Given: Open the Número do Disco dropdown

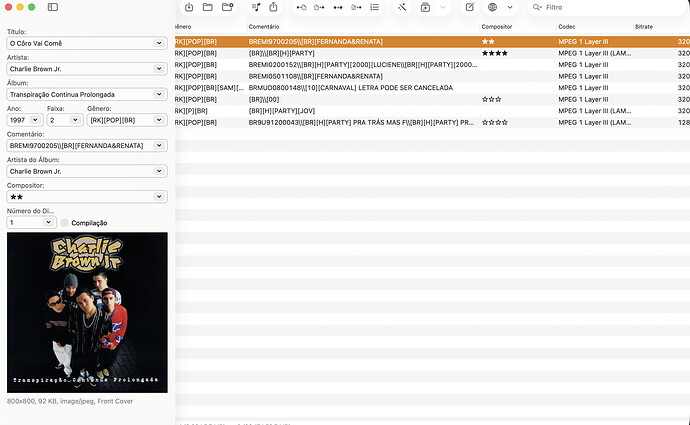Looking at the screenshot, I should point(48,222).
